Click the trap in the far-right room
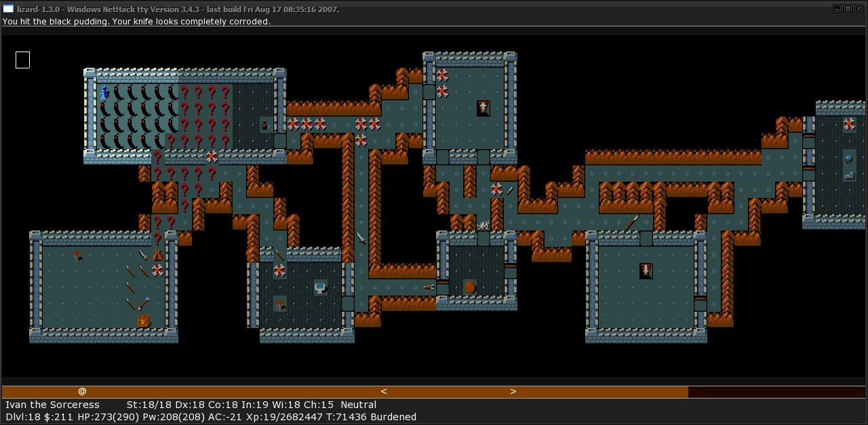The height and width of the screenshot is (425, 868). 849,125
